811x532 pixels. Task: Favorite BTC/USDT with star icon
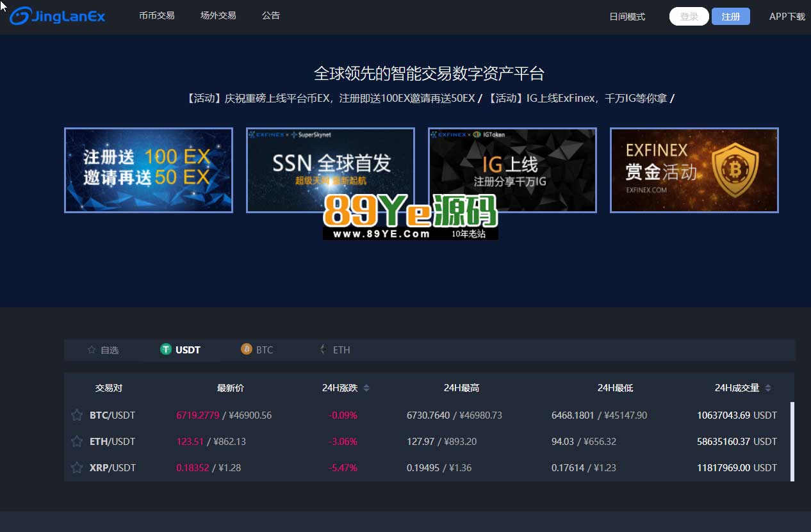tap(77, 415)
